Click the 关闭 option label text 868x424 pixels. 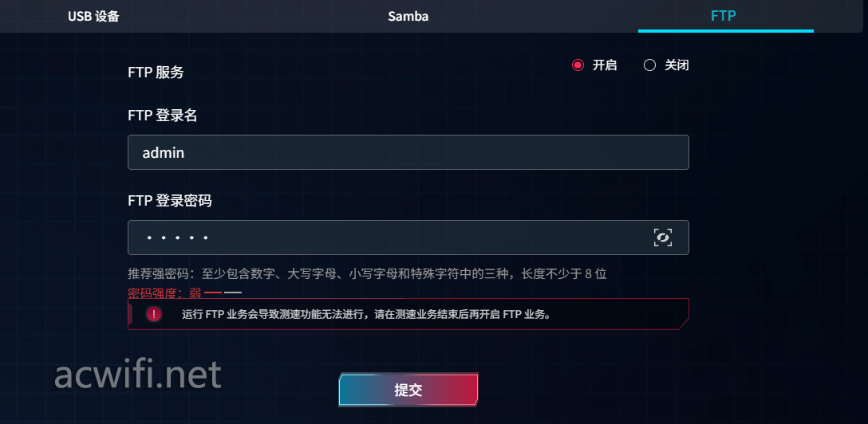677,65
